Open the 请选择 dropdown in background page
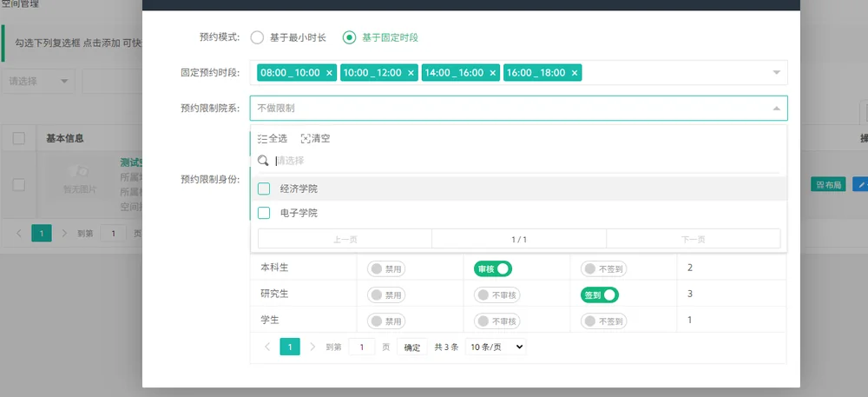 coord(38,82)
